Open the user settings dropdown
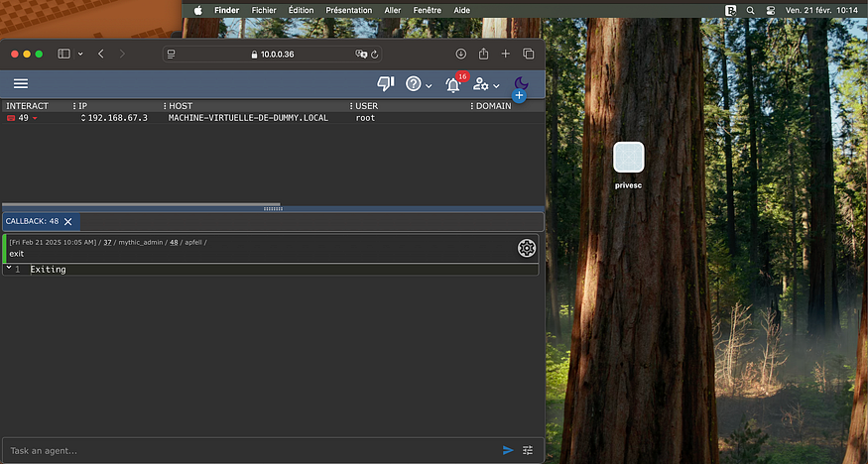Screen dimensions: 868x464 [485, 85]
